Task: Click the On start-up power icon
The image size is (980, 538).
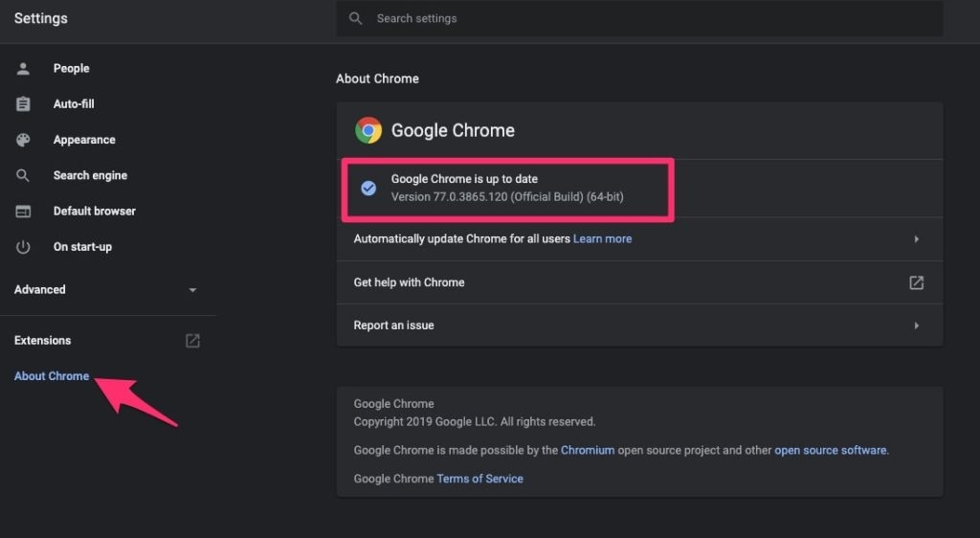Action: click(x=23, y=247)
